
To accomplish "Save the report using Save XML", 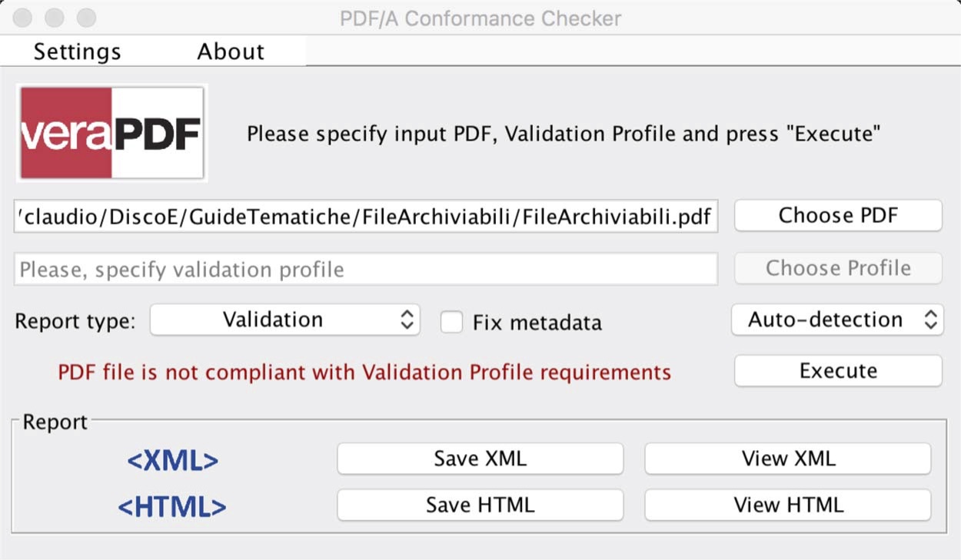I will pos(480,459).
